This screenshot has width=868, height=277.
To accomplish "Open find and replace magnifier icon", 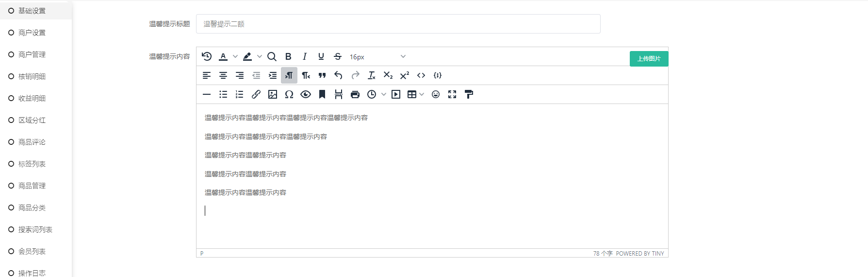I will tap(272, 56).
